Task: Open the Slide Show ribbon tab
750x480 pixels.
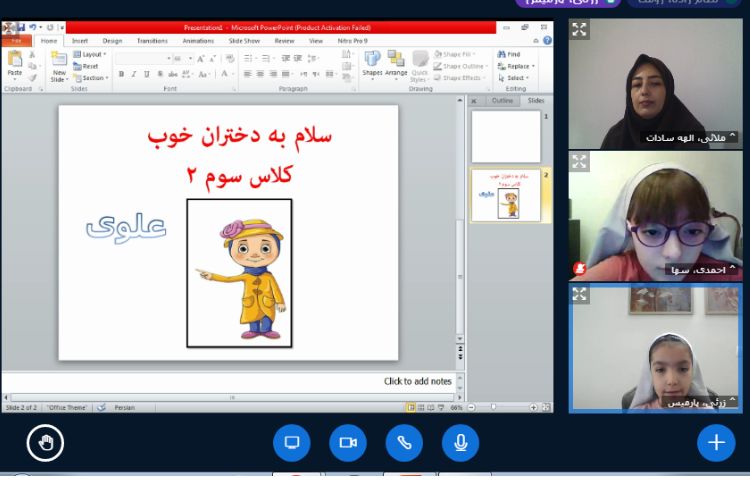Action: click(244, 41)
